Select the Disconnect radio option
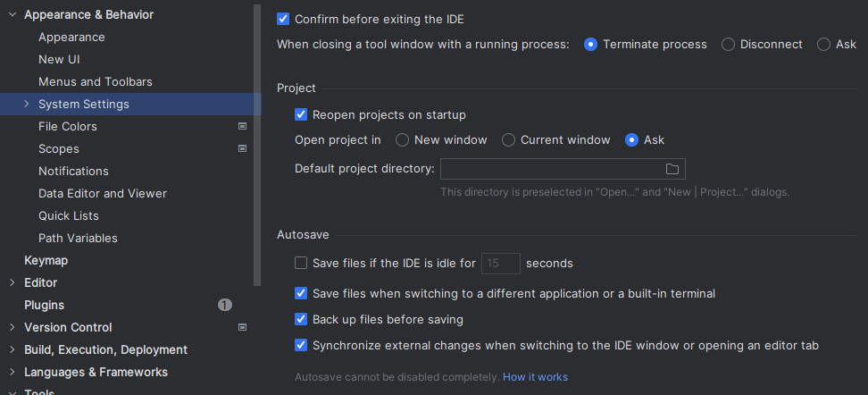The height and width of the screenshot is (395, 868). coord(729,44)
